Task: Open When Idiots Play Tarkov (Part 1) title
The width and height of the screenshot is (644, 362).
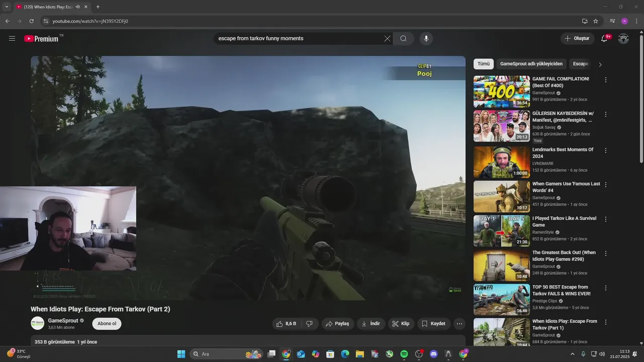Action: (x=565, y=324)
